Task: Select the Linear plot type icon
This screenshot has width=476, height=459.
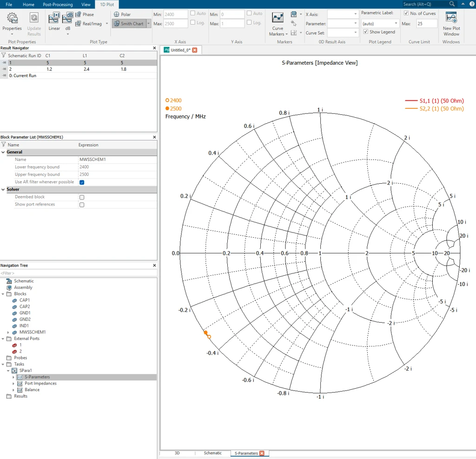Action: pos(54,21)
